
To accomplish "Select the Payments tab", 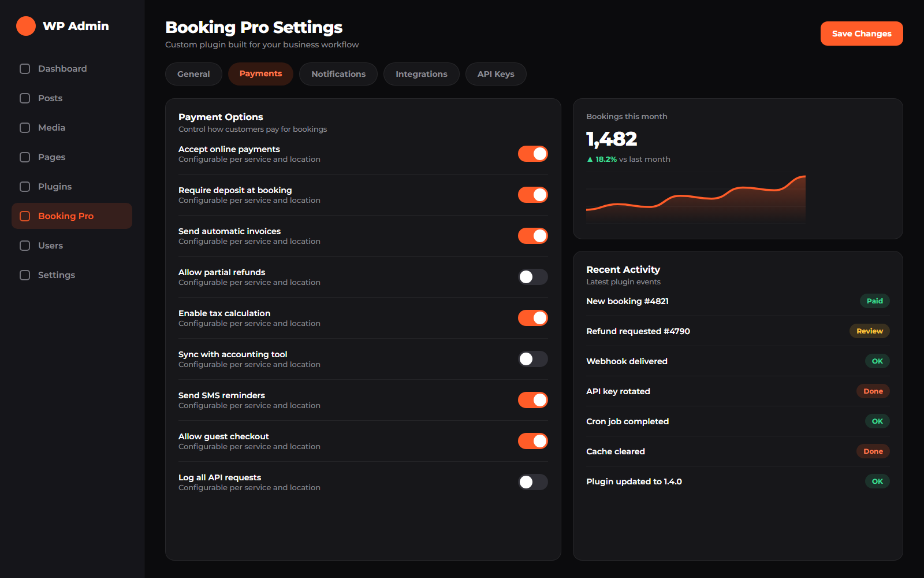I will [x=260, y=74].
